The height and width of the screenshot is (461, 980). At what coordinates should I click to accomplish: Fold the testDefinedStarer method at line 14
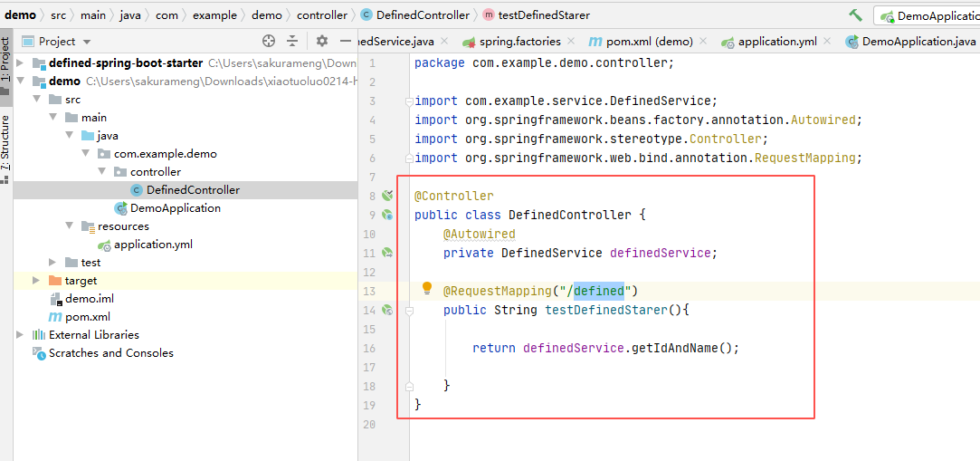pyautogui.click(x=409, y=310)
